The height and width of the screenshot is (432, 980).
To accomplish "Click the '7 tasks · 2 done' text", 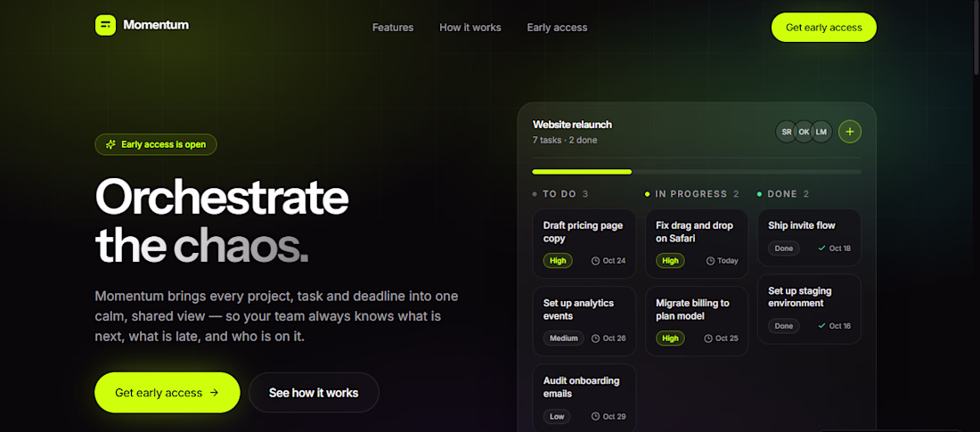I will [x=564, y=140].
